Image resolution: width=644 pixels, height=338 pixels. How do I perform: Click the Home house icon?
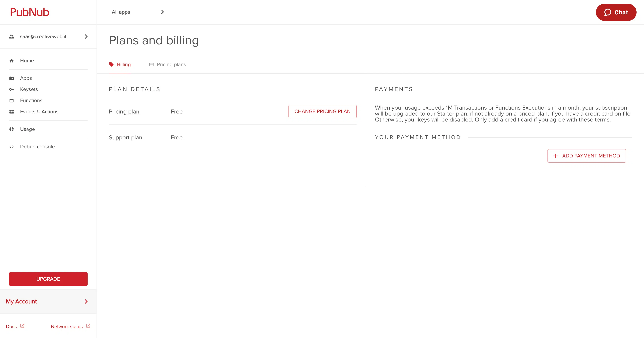[12, 61]
